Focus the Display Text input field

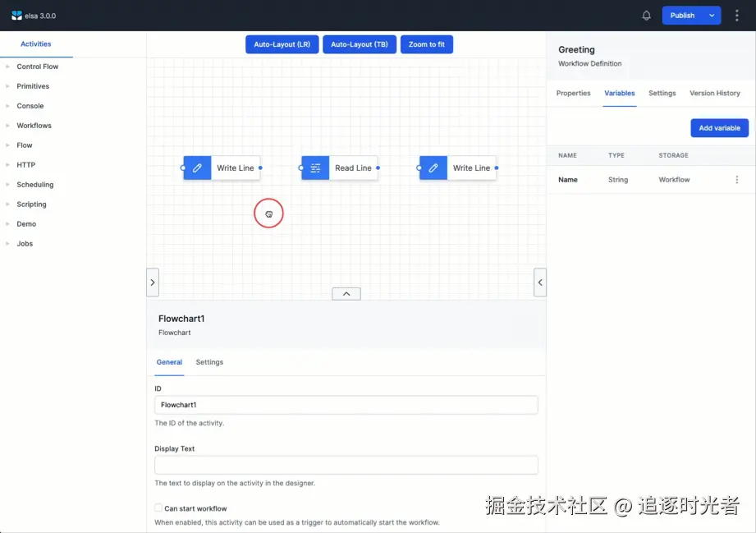[x=346, y=465]
